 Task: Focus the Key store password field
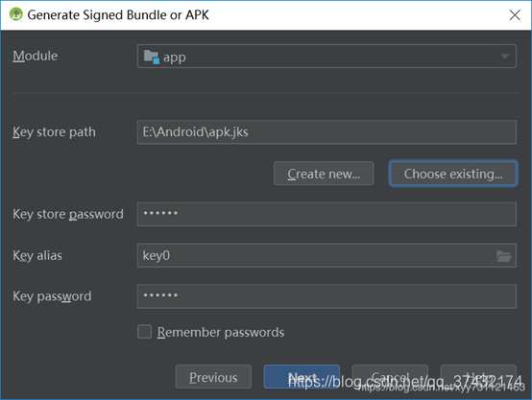(x=326, y=214)
